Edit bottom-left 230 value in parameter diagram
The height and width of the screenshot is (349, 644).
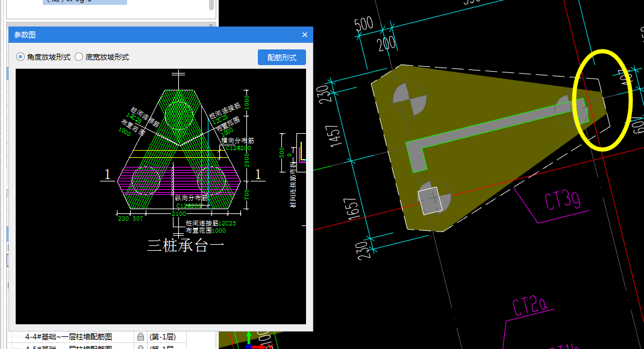coord(123,219)
